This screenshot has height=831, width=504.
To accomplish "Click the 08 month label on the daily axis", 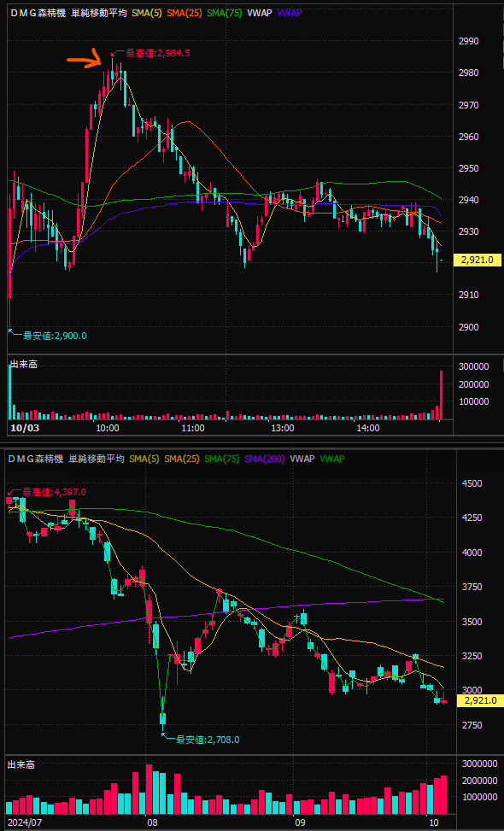I will 153,823.
